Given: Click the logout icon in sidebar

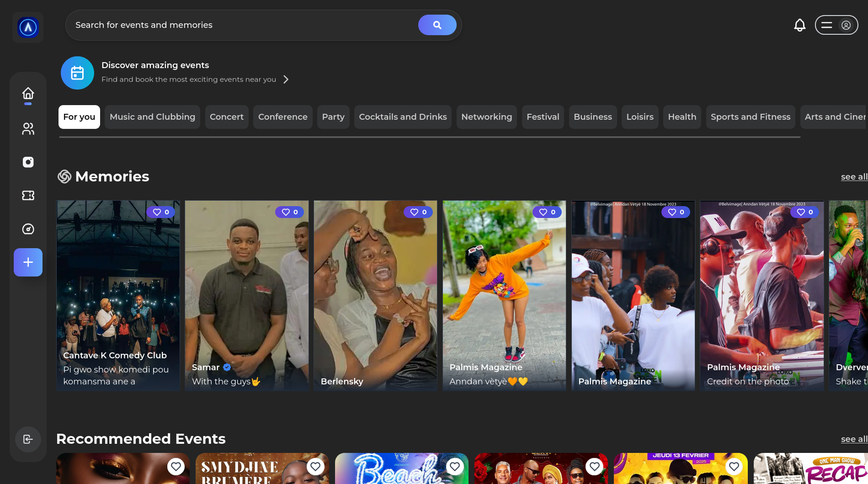Looking at the screenshot, I should [x=28, y=439].
